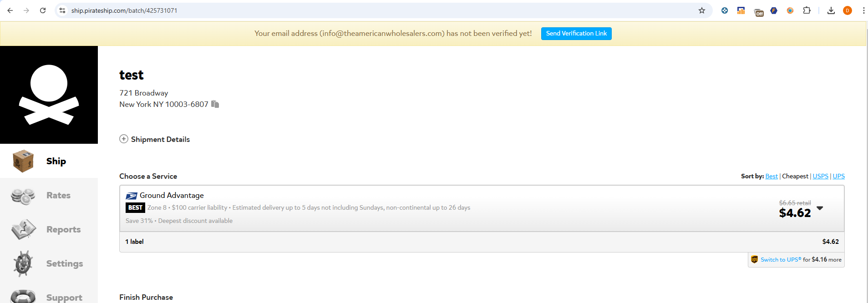Screen dimensions: 868x303
Task: Open the Support section
Action: pyautogui.click(x=64, y=298)
